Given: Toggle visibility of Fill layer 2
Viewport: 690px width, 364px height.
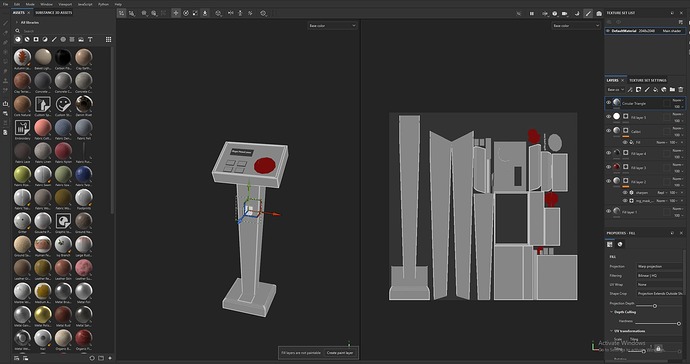Looking at the screenshot, I should (x=609, y=181).
